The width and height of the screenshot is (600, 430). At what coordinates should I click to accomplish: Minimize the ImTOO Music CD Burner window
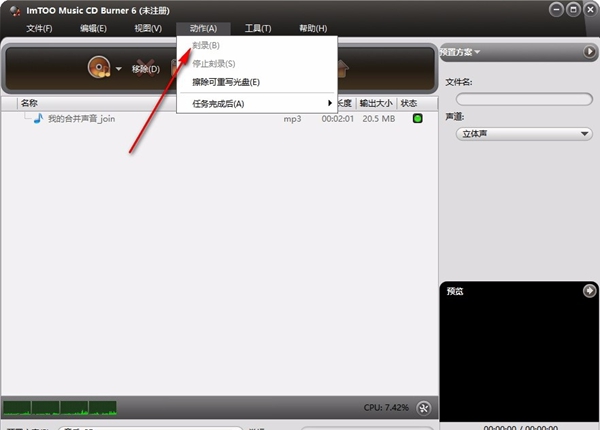click(x=556, y=10)
